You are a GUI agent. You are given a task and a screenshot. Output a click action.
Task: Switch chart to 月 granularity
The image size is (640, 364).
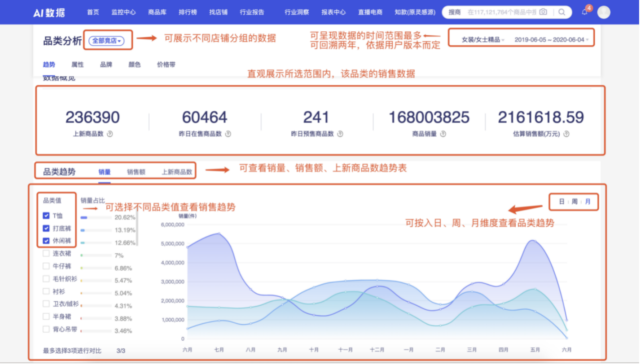pyautogui.click(x=588, y=202)
